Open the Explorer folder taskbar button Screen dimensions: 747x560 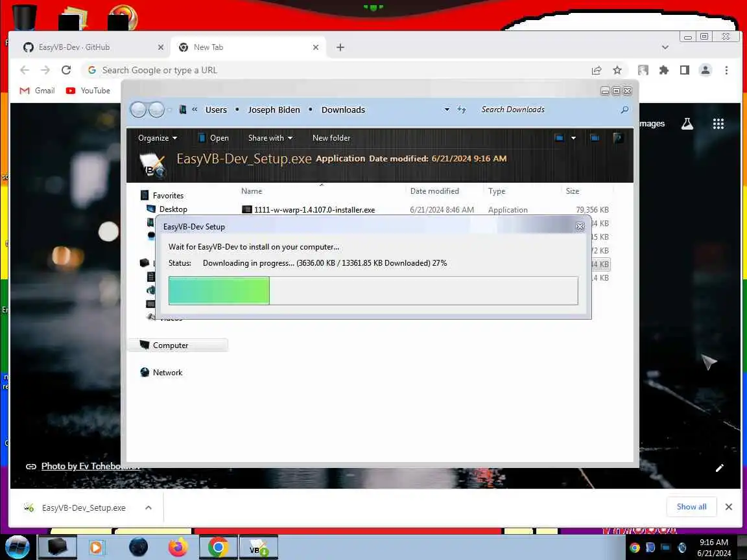point(56,548)
